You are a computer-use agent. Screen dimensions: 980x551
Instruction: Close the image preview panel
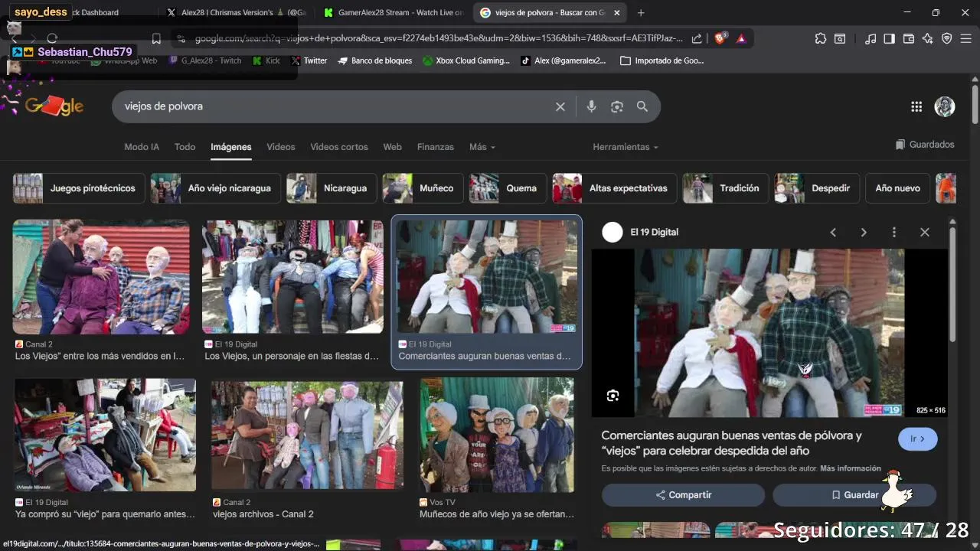click(925, 232)
